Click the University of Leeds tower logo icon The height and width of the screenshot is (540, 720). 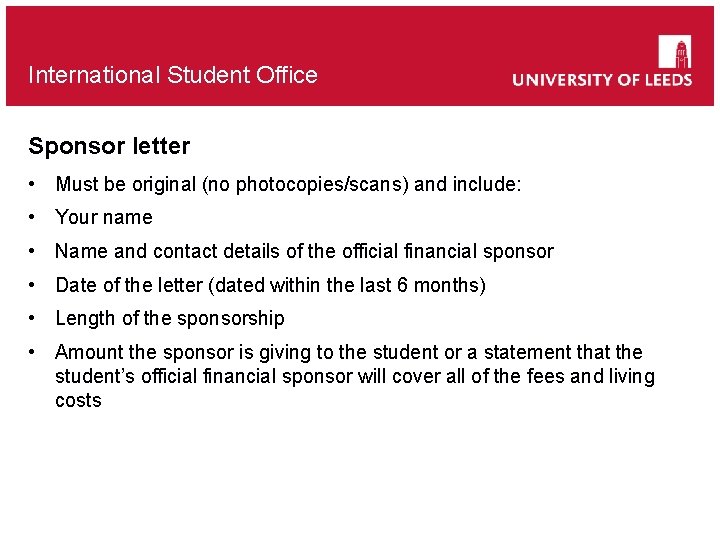675,51
